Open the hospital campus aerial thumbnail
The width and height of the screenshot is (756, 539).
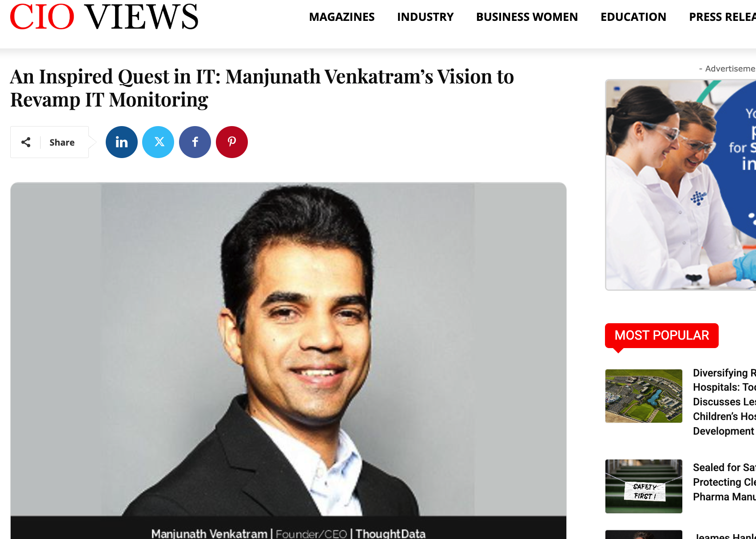click(644, 396)
